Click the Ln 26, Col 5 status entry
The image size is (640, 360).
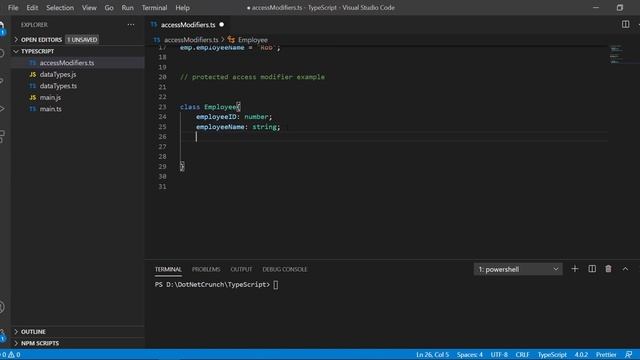[432, 355]
